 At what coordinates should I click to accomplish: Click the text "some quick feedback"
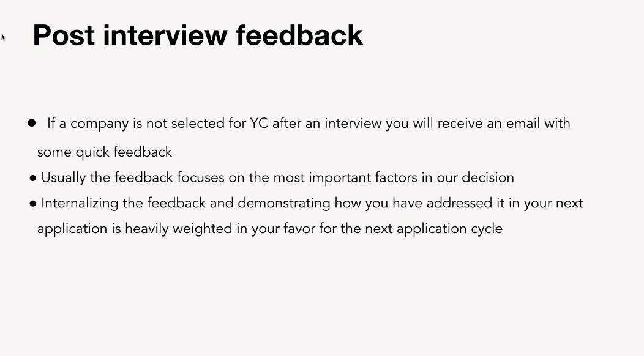pos(105,152)
